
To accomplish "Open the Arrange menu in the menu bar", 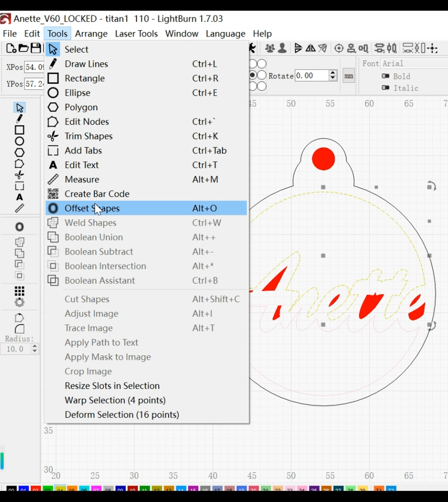I will pos(91,34).
